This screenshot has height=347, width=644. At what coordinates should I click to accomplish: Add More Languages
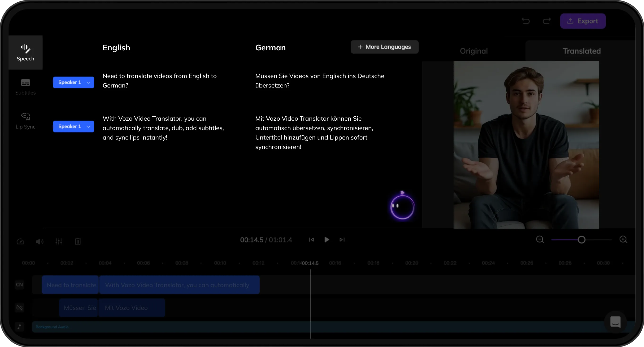click(384, 47)
